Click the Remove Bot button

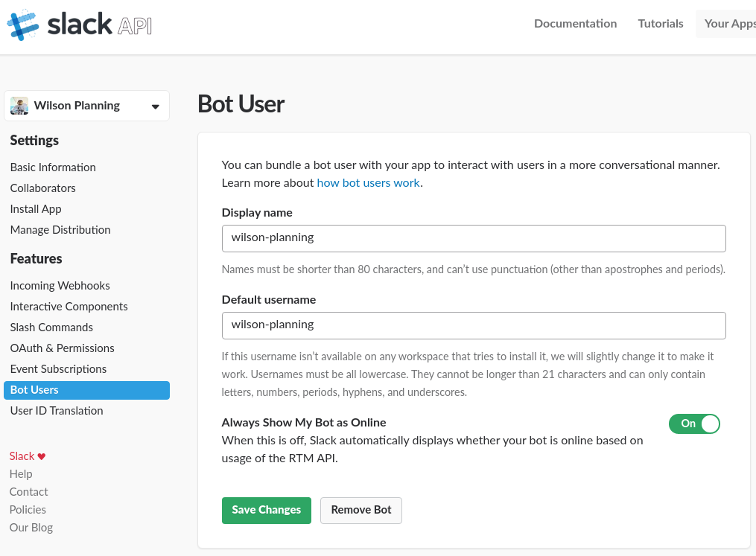[x=360, y=510]
